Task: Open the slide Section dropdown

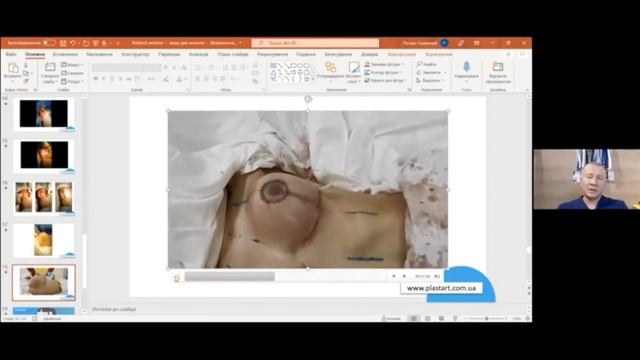Action: click(72, 81)
